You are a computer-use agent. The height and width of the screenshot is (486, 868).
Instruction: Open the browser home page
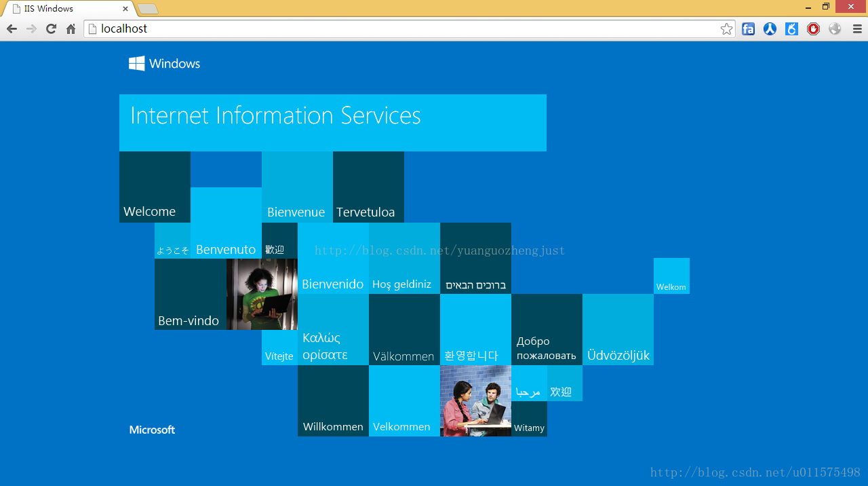(71, 29)
